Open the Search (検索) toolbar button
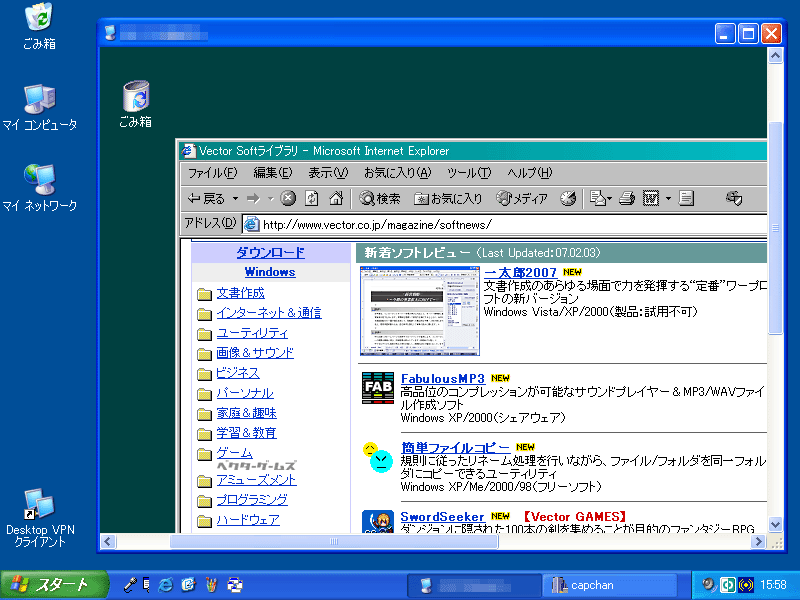The height and width of the screenshot is (600, 800). pyautogui.click(x=380, y=198)
